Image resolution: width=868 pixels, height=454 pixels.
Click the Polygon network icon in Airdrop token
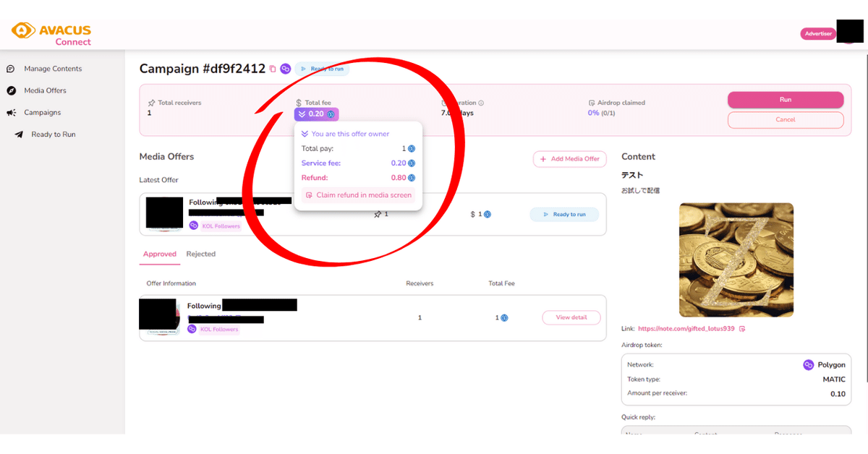pyautogui.click(x=809, y=365)
